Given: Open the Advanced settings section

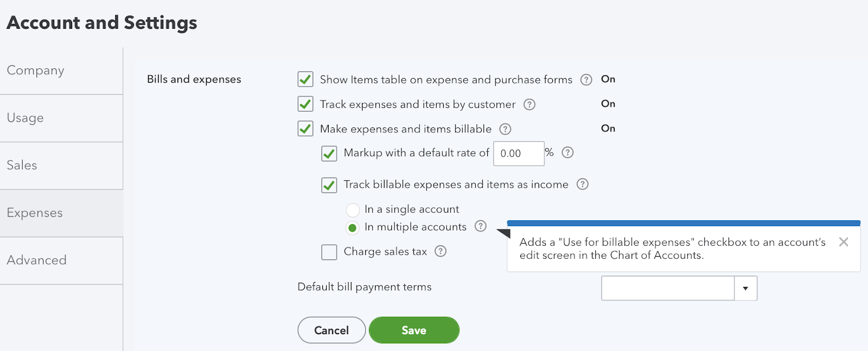Looking at the screenshot, I should coord(36,260).
